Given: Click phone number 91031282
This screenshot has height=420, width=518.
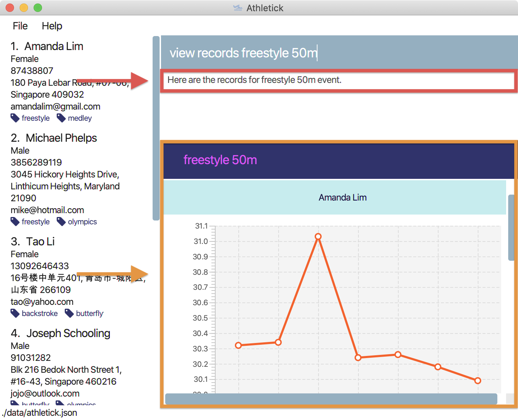Looking at the screenshot, I should [31, 358].
